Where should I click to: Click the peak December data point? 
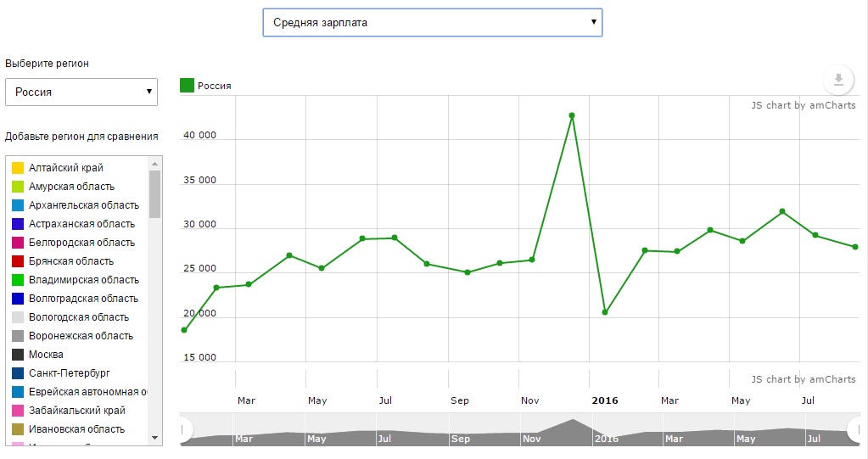point(572,115)
